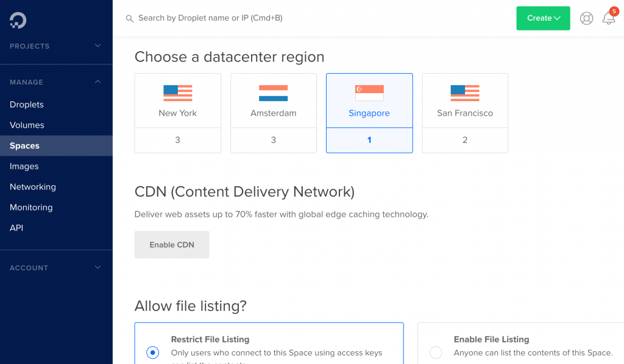Open the notification bell
Viewport: 624px width, 364px height.
609,19
